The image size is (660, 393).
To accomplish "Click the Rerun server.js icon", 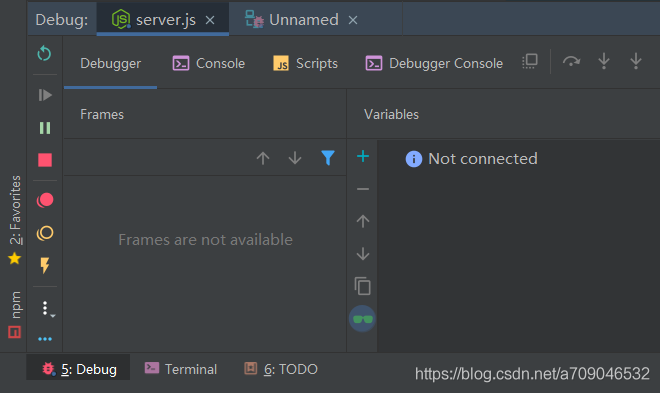I will click(x=44, y=54).
